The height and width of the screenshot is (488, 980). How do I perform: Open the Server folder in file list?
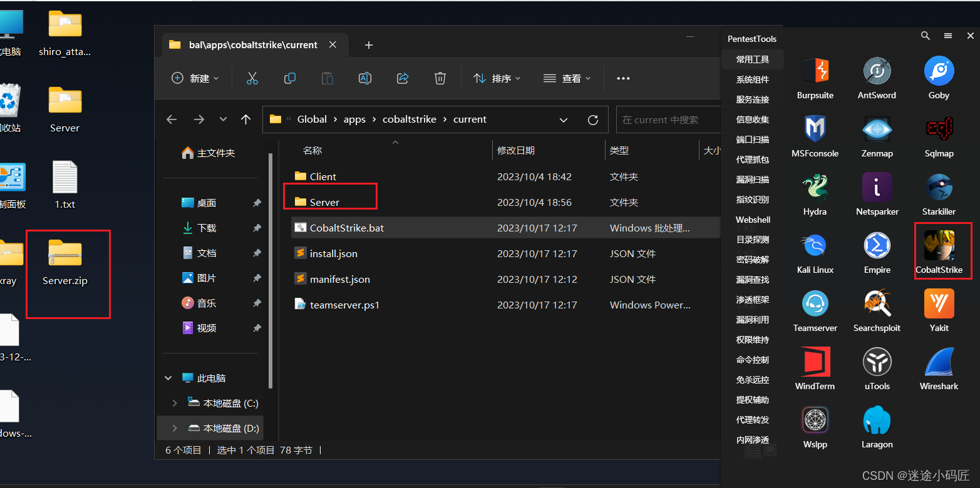(x=323, y=201)
